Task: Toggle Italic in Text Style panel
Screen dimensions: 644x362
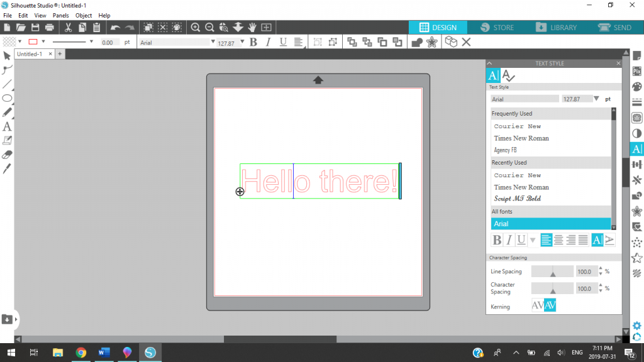Action: 509,239
